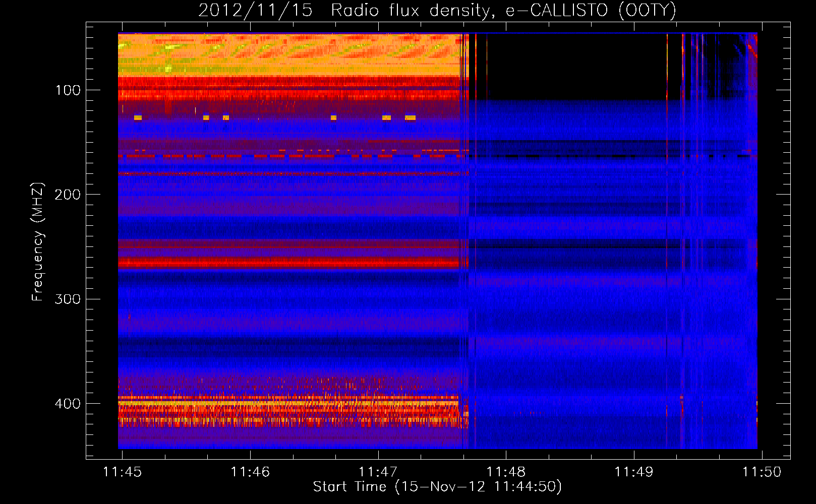Click the 'Frequency (MHZ)' axis label
Image resolution: width=816 pixels, height=504 pixels.
pos(38,242)
